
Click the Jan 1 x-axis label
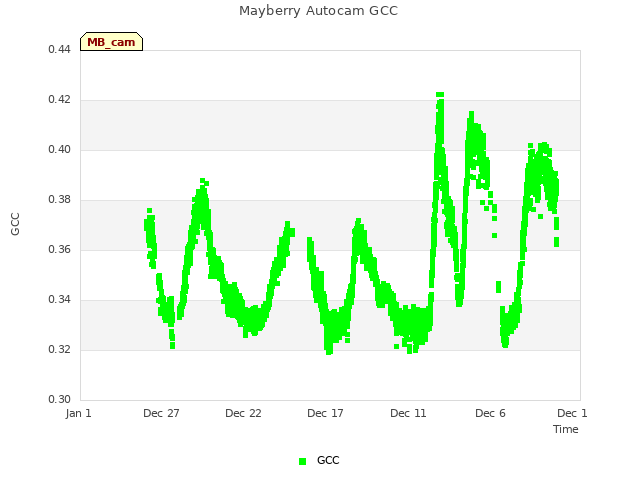[78, 413]
